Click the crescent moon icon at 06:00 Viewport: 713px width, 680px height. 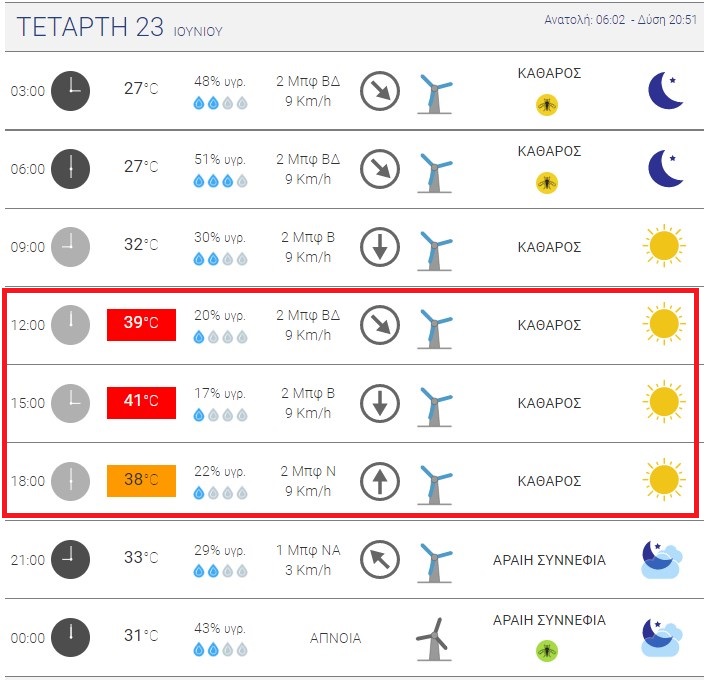click(x=665, y=169)
